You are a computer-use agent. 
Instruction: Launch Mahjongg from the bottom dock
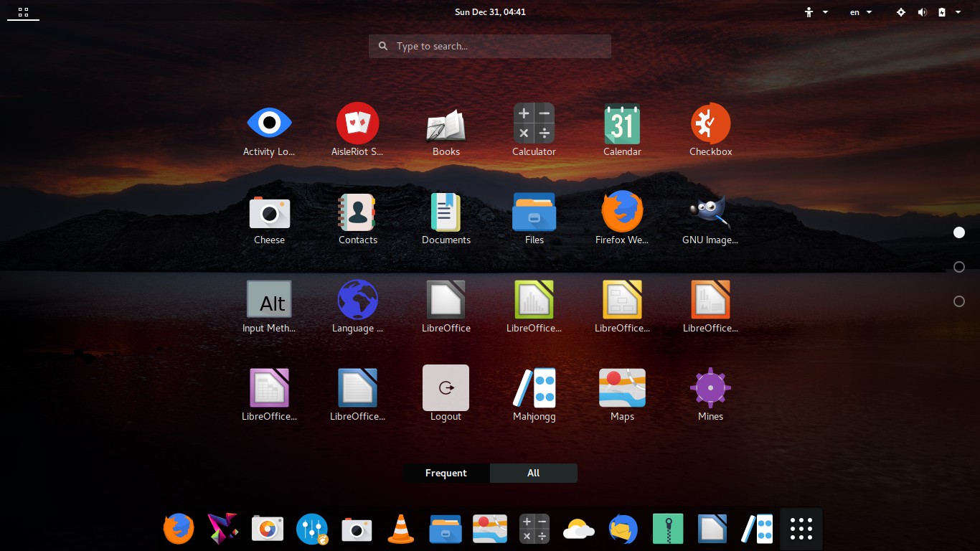757,529
